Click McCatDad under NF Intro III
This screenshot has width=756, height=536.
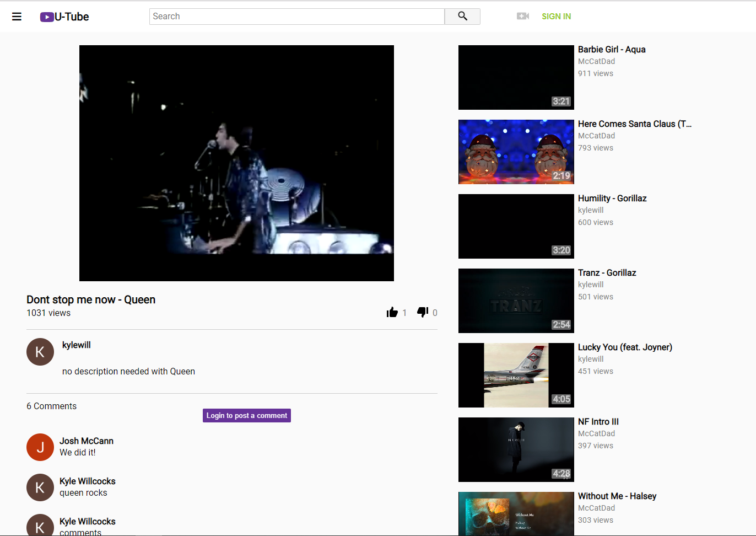[596, 434]
